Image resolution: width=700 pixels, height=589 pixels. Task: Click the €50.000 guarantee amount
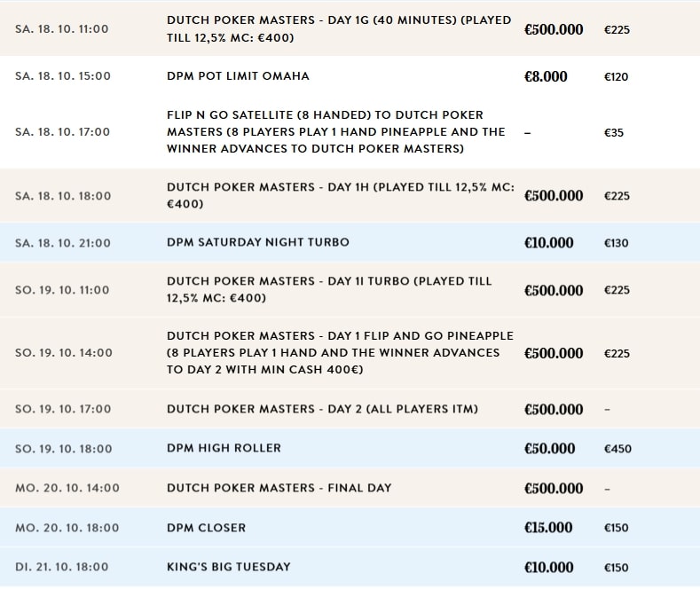tap(549, 449)
